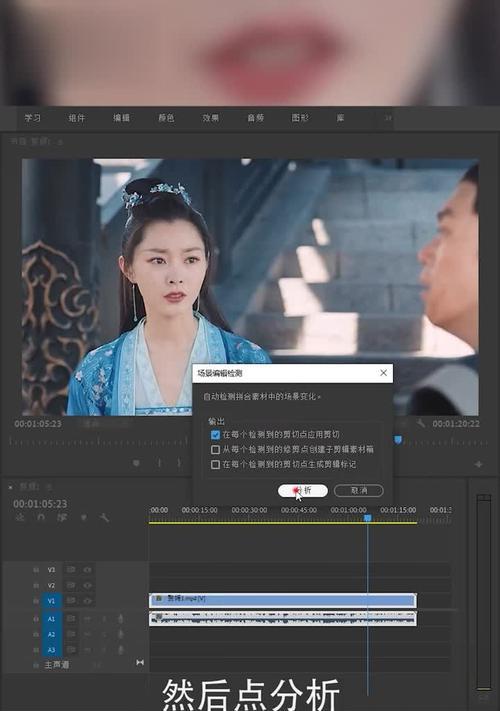
Task: Click the timeline timecode 00:01:05:23 field
Action: (40, 504)
